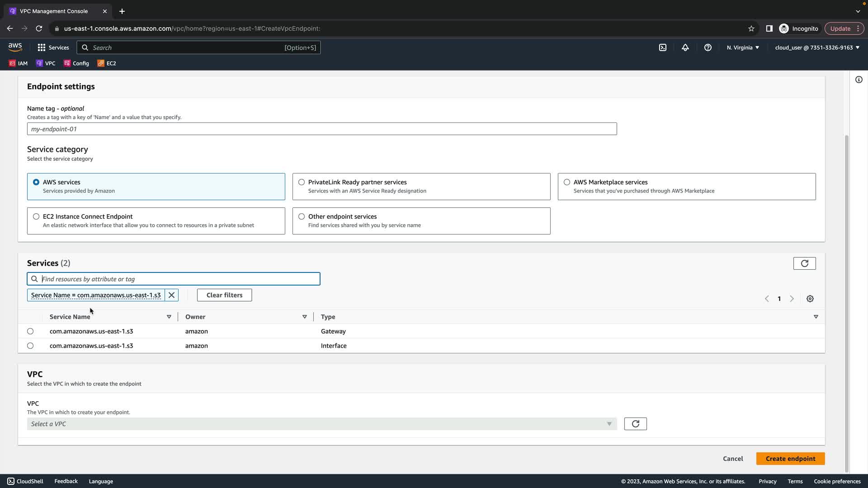Refresh the VPC dropdown list

[x=635, y=424]
